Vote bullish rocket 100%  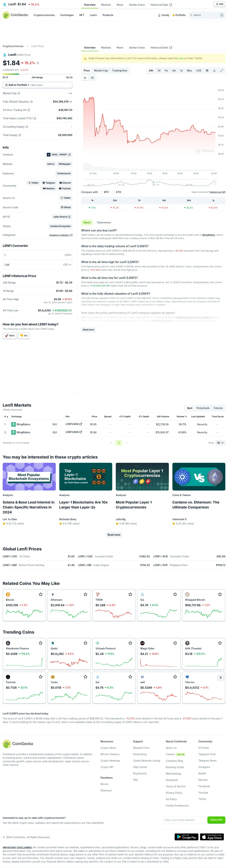10,336
